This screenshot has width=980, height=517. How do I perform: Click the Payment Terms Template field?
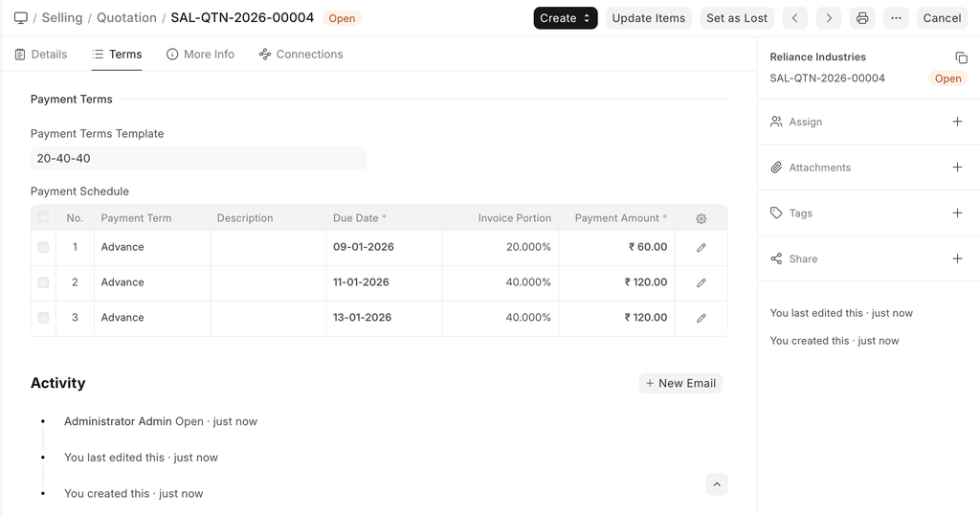(x=198, y=158)
